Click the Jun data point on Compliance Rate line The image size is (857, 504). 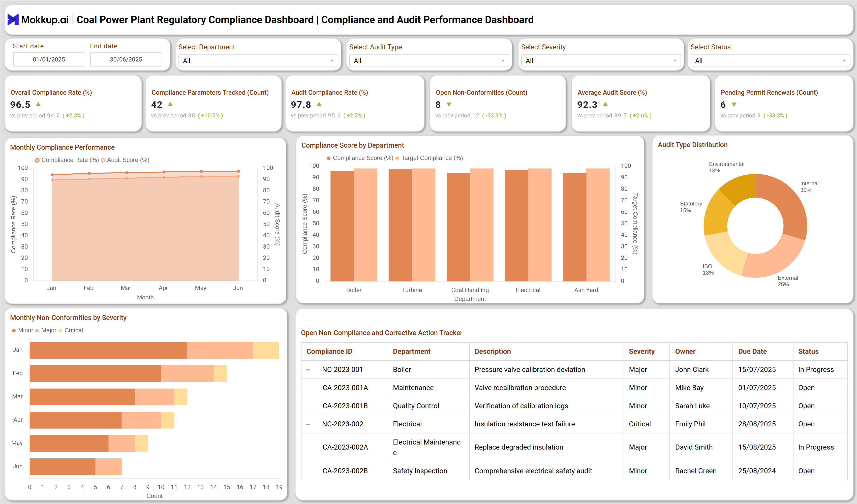click(239, 171)
